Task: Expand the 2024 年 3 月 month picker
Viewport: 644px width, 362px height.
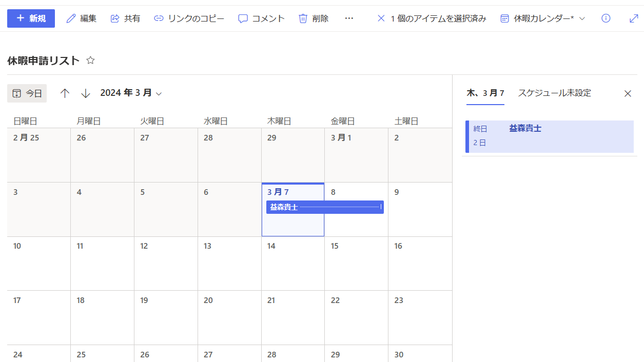Action: pos(131,93)
